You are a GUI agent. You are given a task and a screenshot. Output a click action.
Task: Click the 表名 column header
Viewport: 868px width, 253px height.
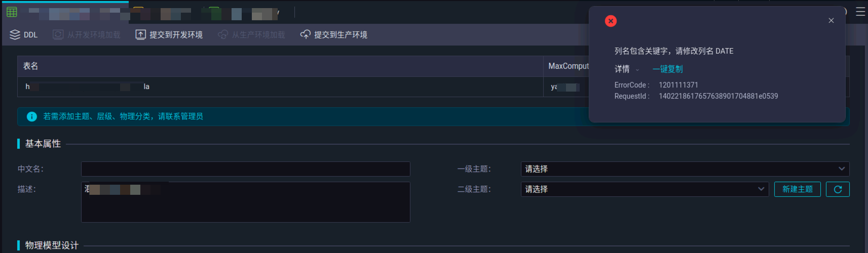tap(30, 66)
